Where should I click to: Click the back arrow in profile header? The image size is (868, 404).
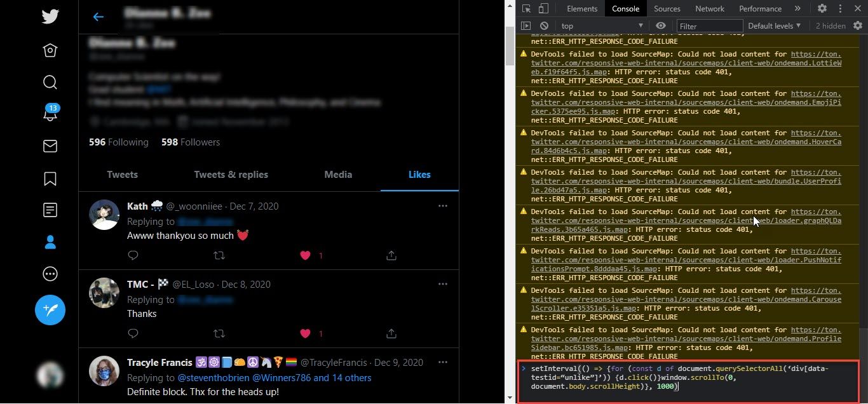tap(98, 17)
